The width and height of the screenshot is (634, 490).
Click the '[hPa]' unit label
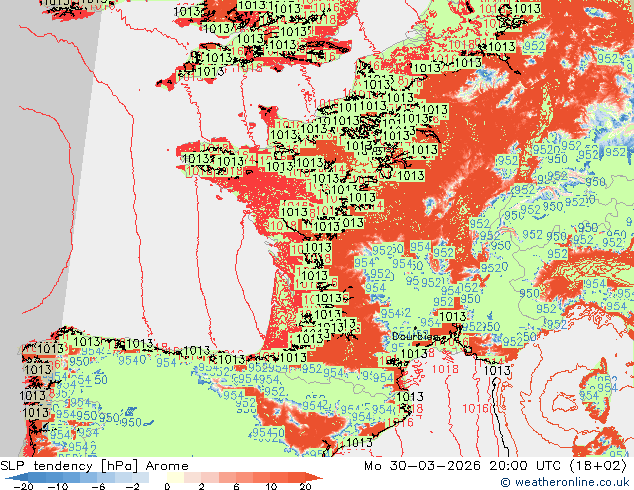(119, 466)
